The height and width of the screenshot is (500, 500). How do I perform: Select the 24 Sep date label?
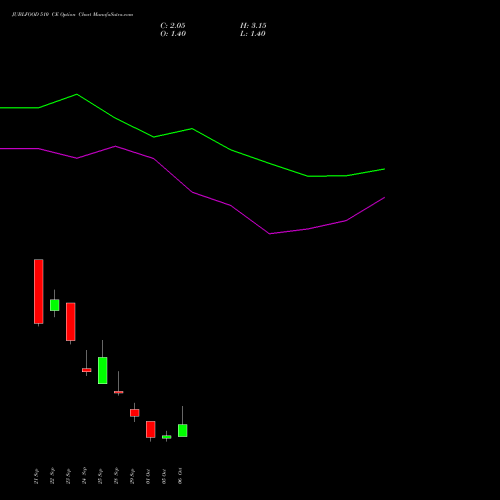(84, 476)
